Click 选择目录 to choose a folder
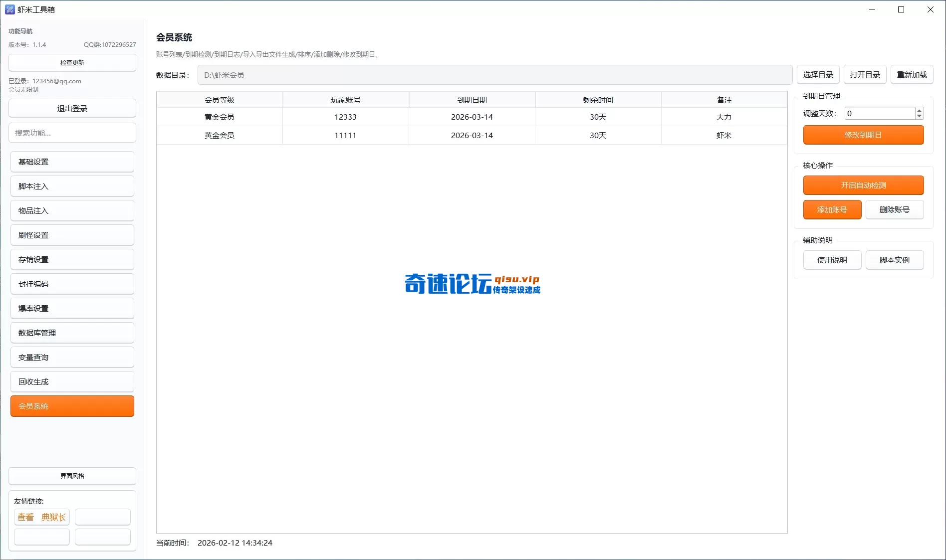 click(x=818, y=74)
